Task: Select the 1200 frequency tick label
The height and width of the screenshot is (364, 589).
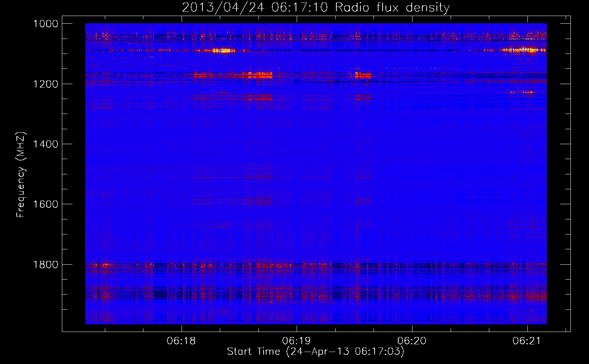Action: 46,84
